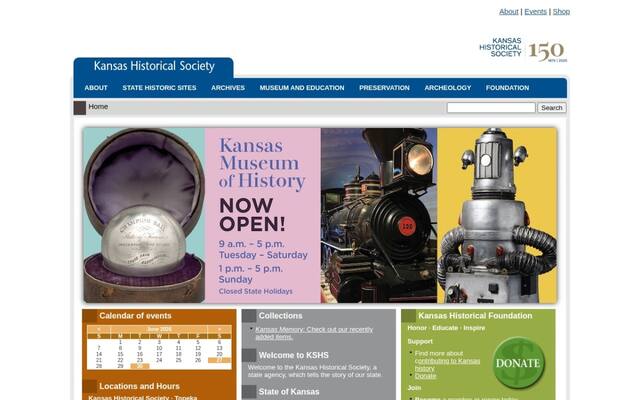Open the ABOUT navigation menu
This screenshot has width=640, height=400.
click(x=96, y=88)
